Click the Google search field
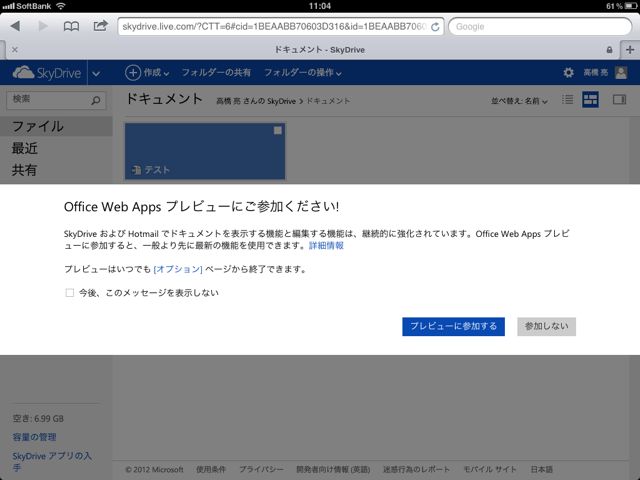 coord(540,27)
